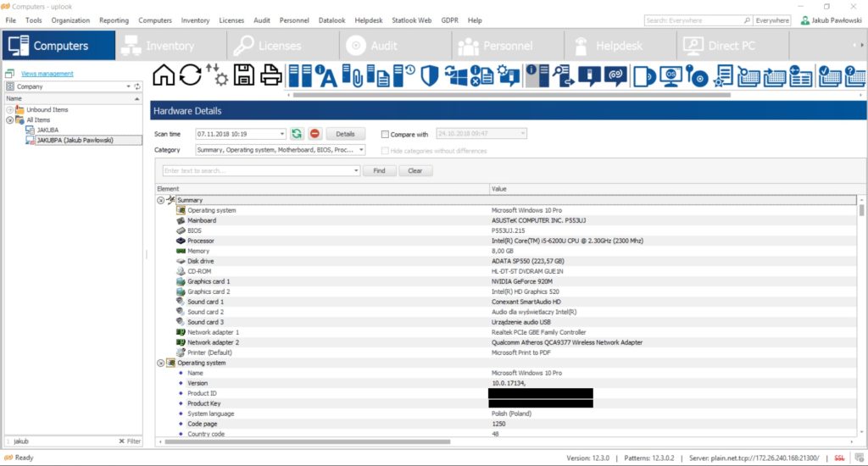
Task: Select the Network adapter 2 row
Action: [x=506, y=342]
